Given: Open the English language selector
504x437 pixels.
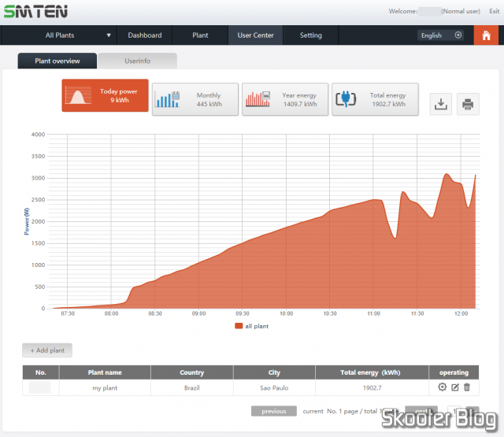Looking at the screenshot, I should click(440, 35).
